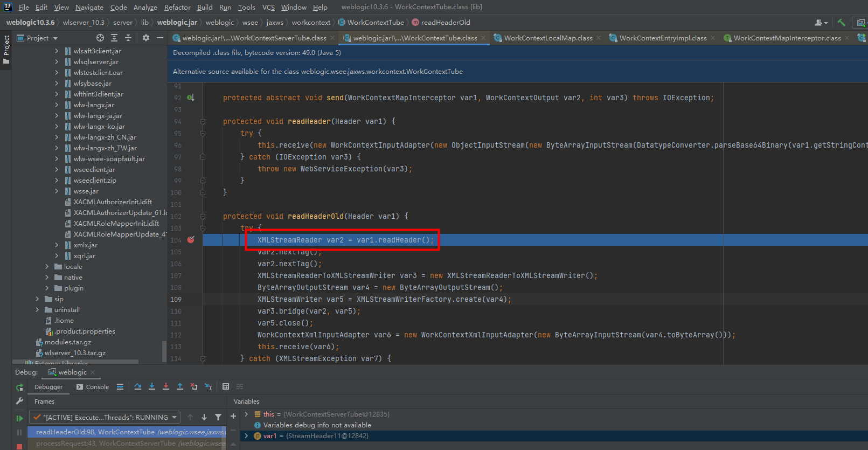The image size is (868, 450).
Task: Open the user/profile icon in toolbar
Action: pyautogui.click(x=821, y=23)
